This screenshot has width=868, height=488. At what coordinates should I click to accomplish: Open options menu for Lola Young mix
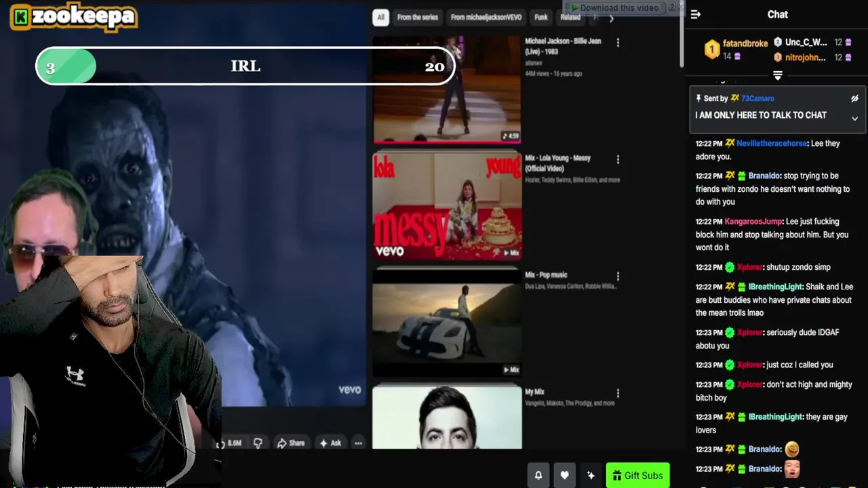[618, 159]
